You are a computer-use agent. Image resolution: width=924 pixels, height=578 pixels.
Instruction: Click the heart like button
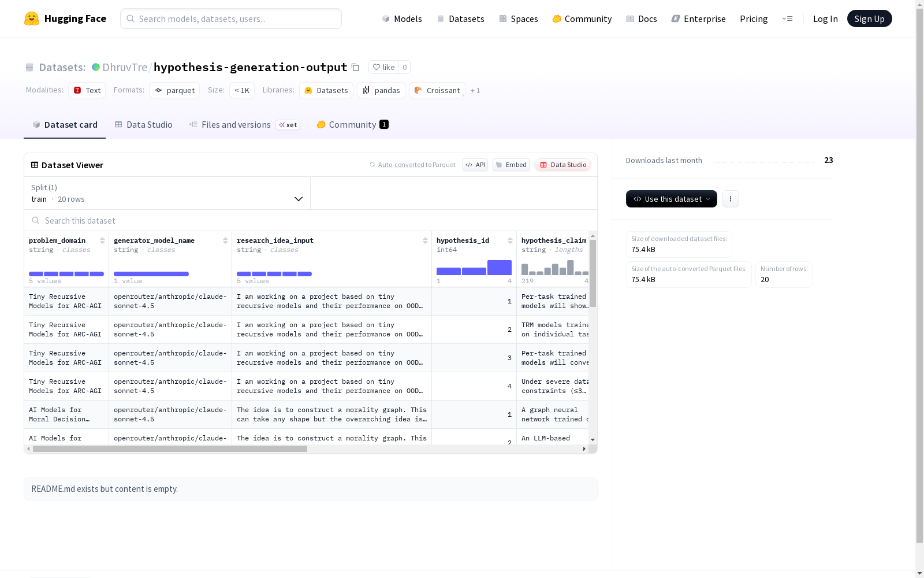coord(383,67)
